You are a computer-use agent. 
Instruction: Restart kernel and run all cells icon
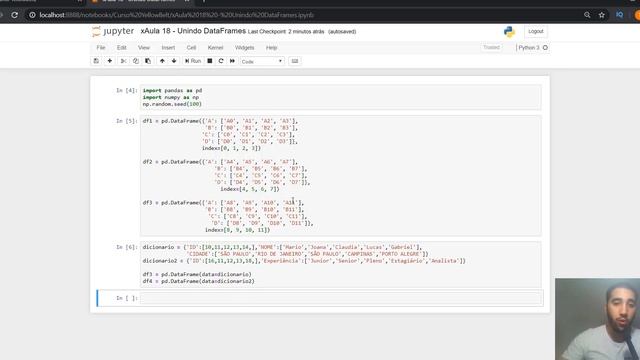[x=232, y=61]
